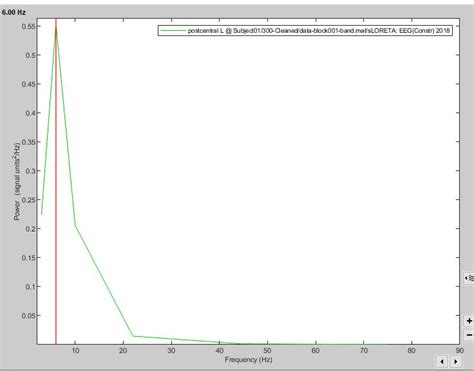This screenshot has width=474, height=371.
Task: Click the plus zoom-in button
Action: click(469, 321)
